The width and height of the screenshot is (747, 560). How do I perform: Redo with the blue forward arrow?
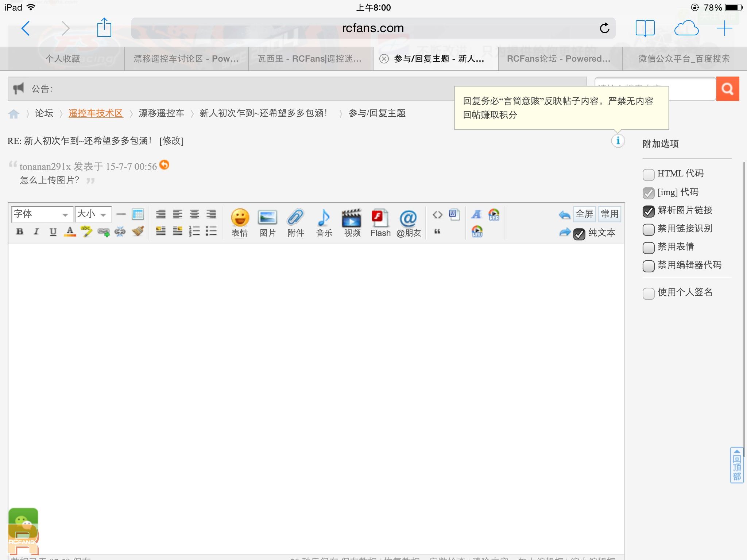565,232
